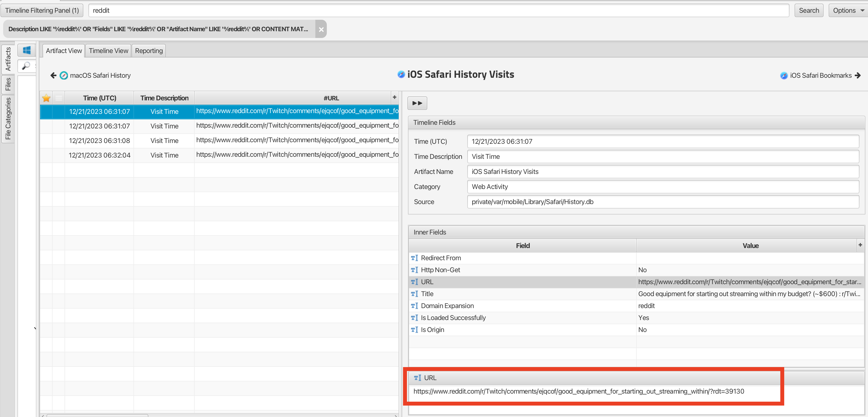Go forward to iOS Safari Bookmarks arrow
This screenshot has width=868, height=417.
(858, 75)
